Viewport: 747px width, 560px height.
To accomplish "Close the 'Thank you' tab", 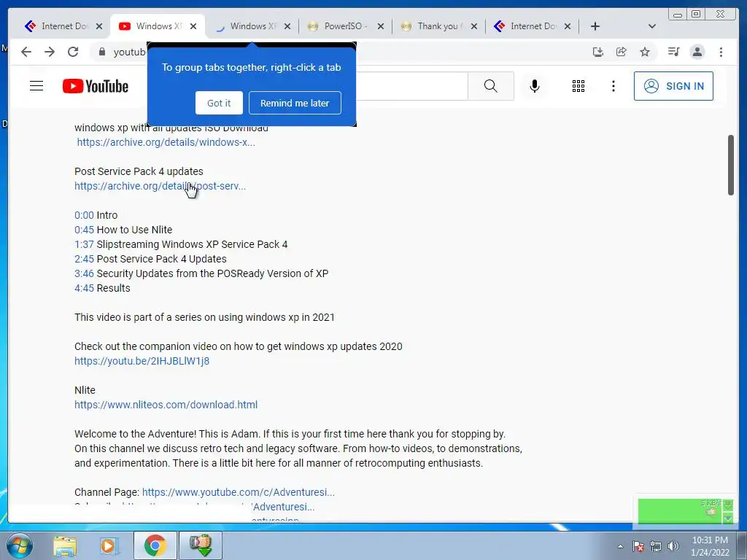I will point(474,26).
